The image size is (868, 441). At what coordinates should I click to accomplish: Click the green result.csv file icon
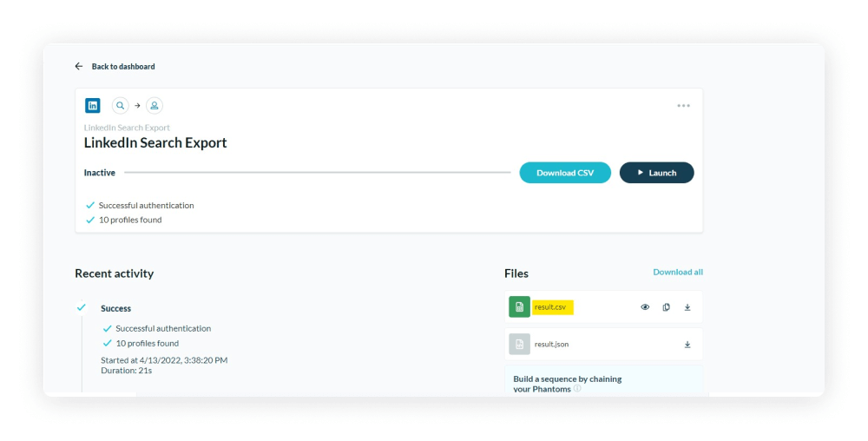point(519,307)
